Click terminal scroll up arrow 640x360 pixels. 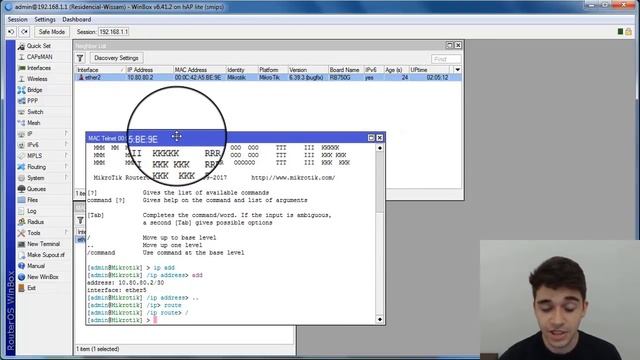coord(380,148)
